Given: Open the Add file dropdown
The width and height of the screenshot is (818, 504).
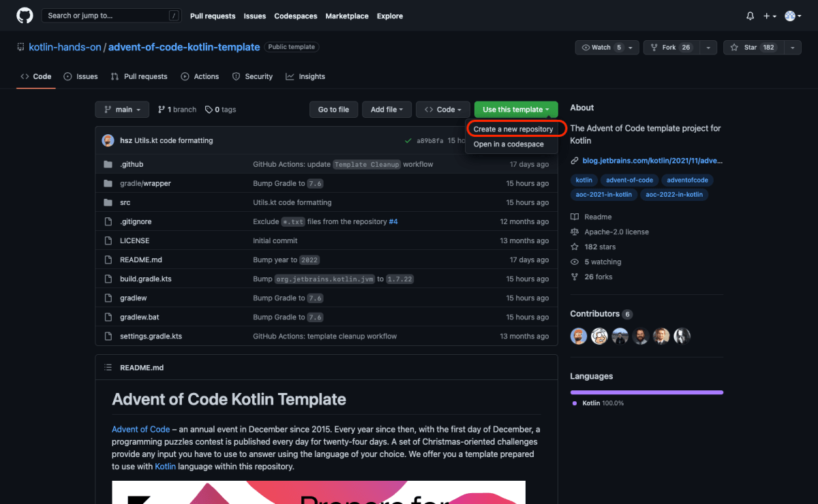Looking at the screenshot, I should coord(387,109).
